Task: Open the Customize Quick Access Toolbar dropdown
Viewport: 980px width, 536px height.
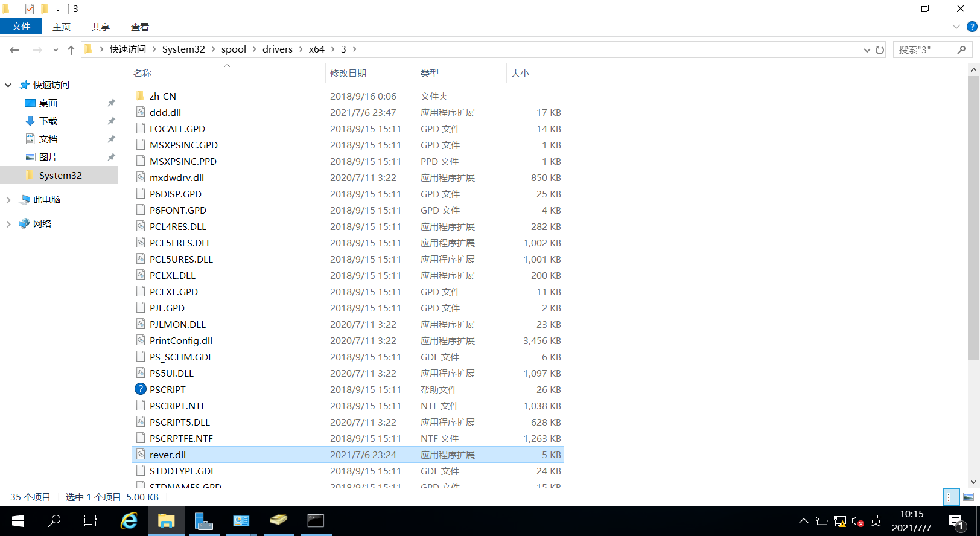Action: click(x=58, y=9)
